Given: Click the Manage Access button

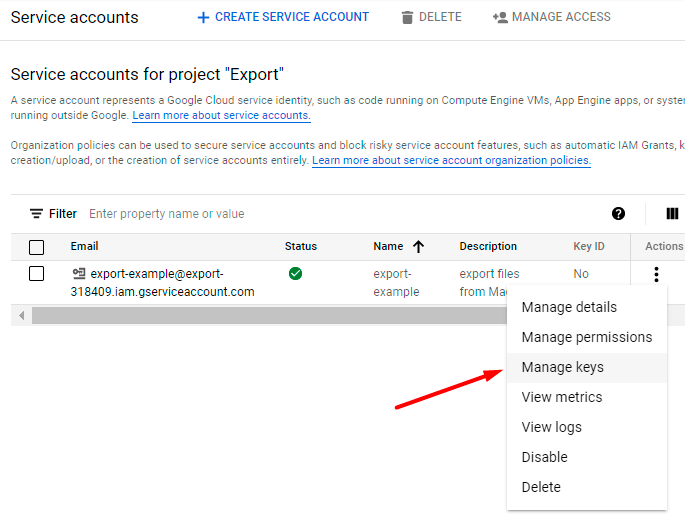Looking at the screenshot, I should click(551, 17).
